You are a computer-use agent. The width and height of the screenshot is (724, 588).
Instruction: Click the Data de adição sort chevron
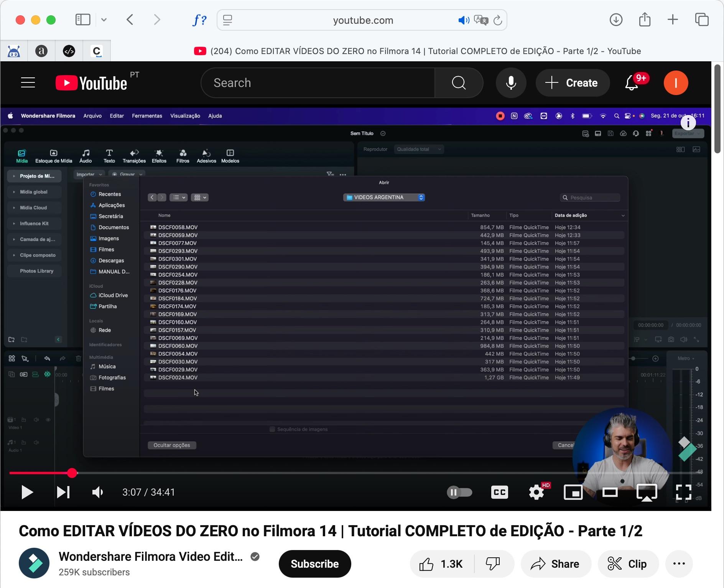623,216
